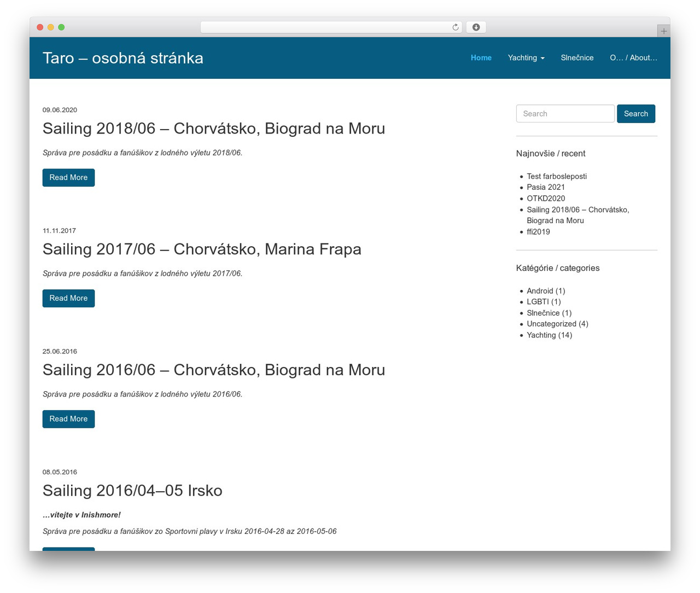Open the browser downloads icon

coord(476,27)
